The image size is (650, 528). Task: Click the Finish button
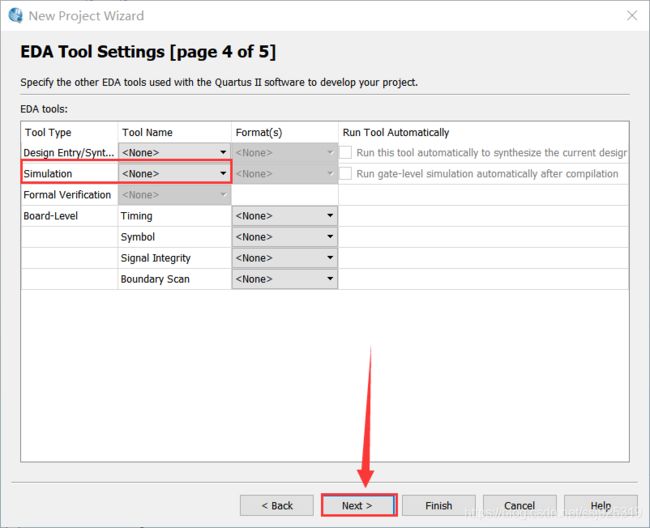439,506
